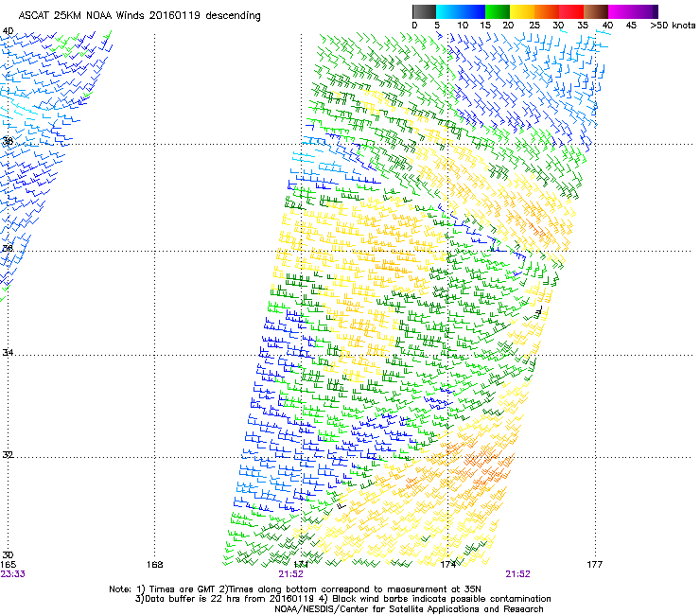Click latitude label '40' at top left

[x=8, y=31]
